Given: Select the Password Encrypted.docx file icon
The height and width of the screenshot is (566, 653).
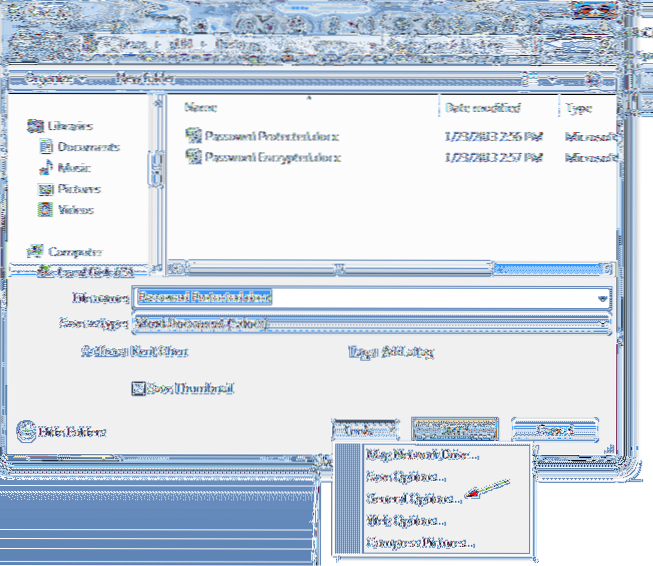Looking at the screenshot, I should [194, 156].
